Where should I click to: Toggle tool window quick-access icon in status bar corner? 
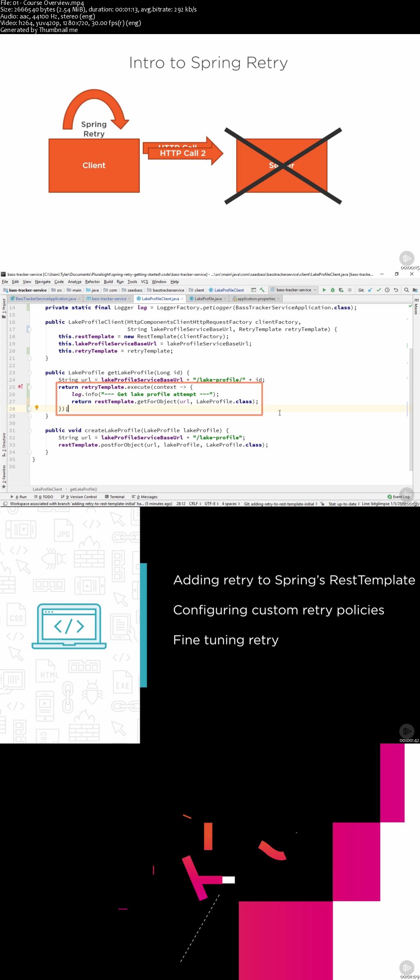point(5,504)
